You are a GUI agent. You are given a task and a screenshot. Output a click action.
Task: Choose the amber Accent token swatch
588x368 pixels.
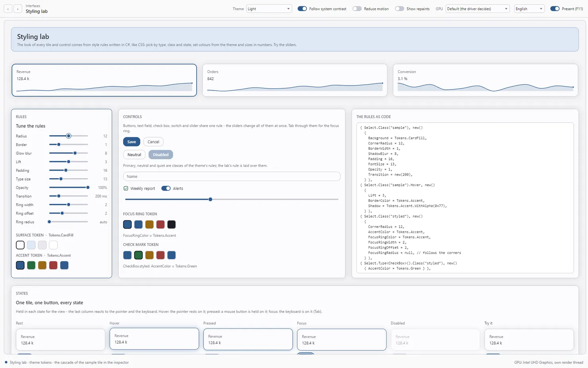tap(42, 265)
